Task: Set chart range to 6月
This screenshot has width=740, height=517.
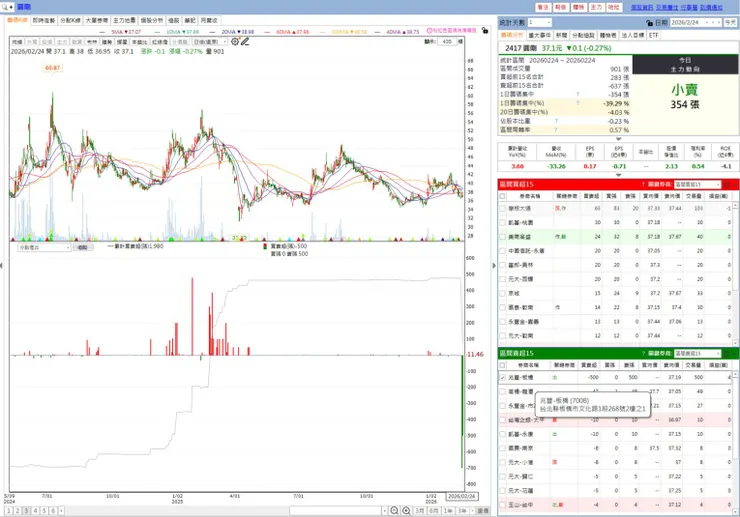Action: 433,511
